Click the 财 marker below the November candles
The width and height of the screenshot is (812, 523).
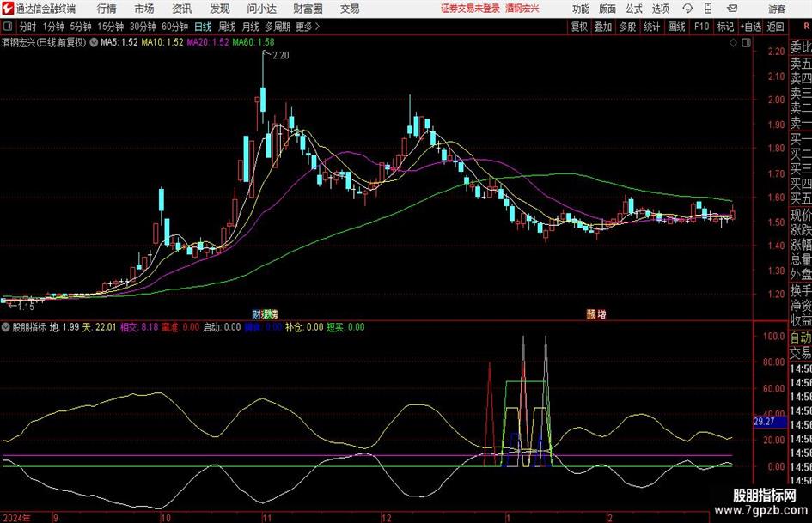[x=257, y=313]
